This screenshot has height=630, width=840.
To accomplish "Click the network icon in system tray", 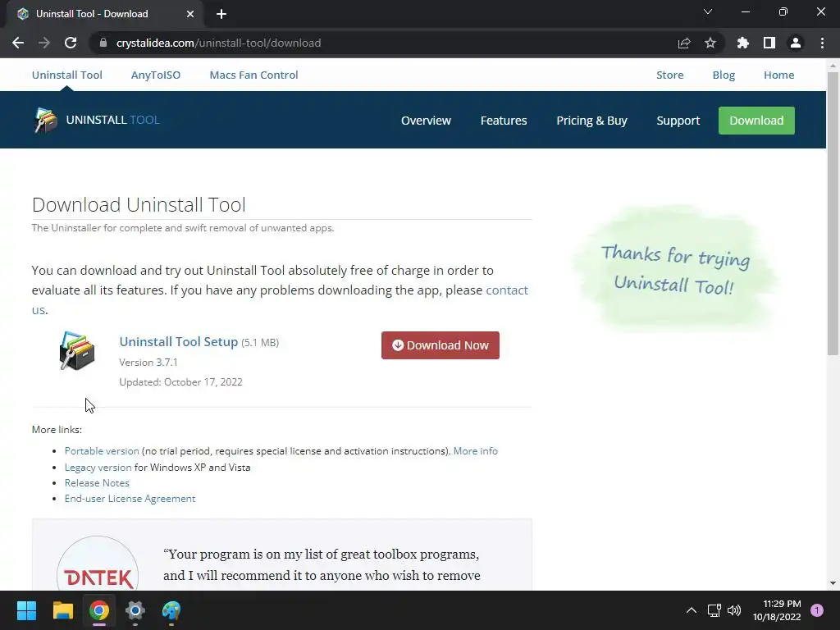I will coord(714,610).
